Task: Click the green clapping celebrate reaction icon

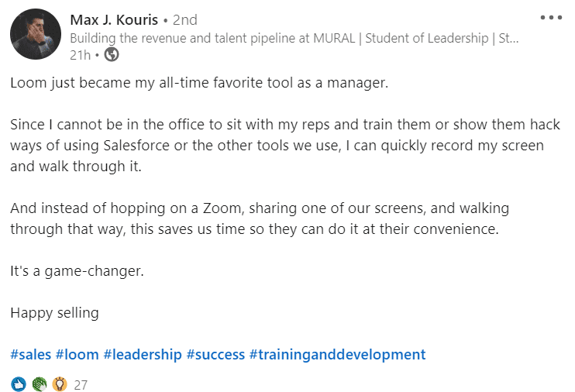Action: tap(40, 384)
